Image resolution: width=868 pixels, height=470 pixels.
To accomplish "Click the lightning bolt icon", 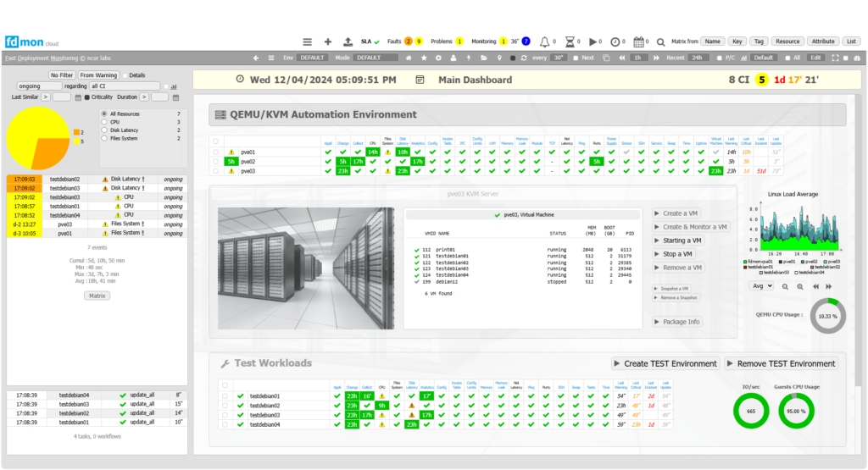I will click(x=468, y=58).
